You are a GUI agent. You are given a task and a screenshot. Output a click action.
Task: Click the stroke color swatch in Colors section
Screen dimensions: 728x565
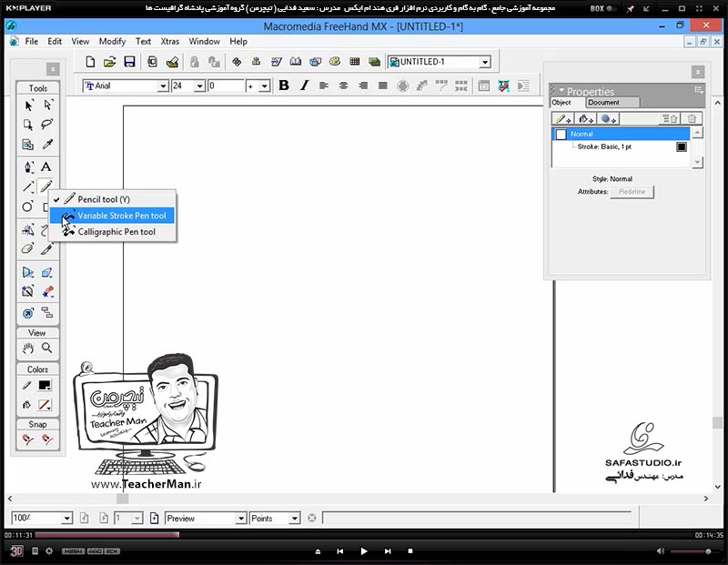45,386
